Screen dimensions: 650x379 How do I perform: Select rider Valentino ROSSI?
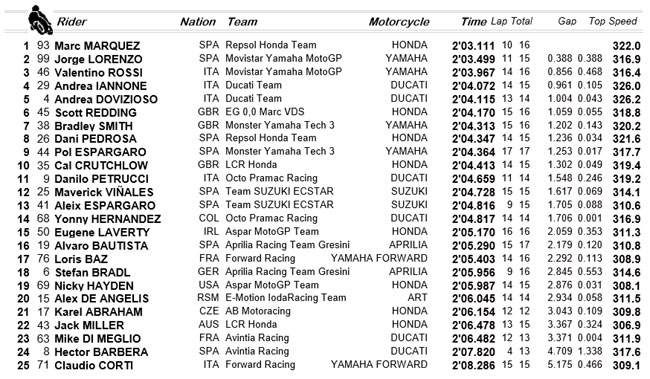(x=98, y=73)
